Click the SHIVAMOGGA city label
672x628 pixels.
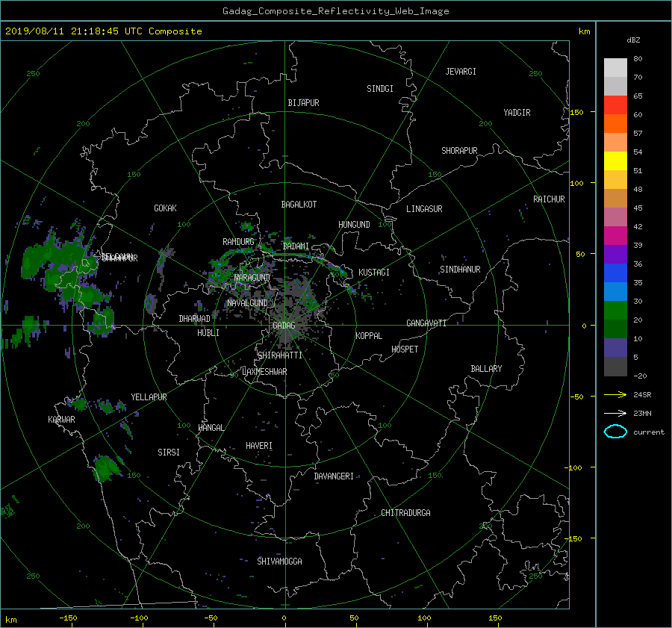[279, 562]
